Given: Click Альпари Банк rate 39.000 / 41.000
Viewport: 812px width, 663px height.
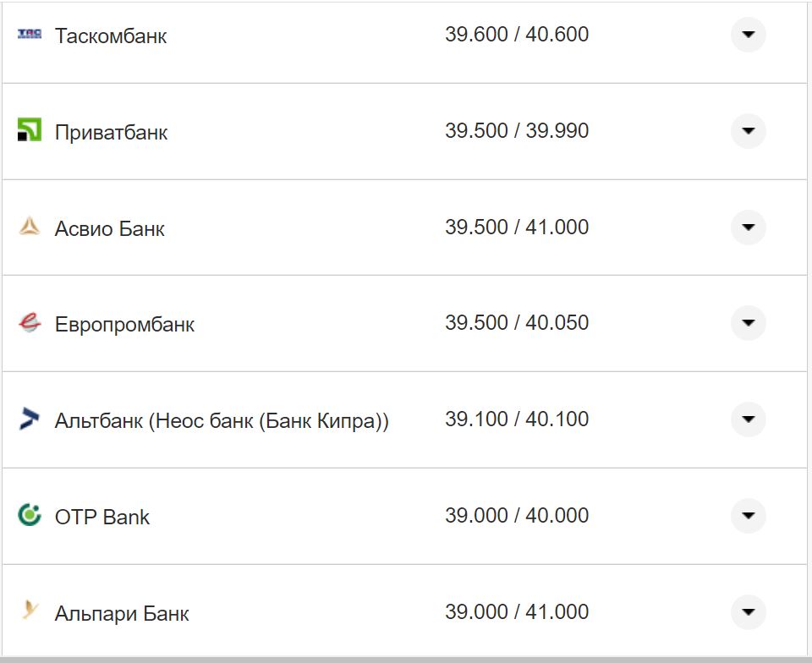Looking at the screenshot, I should click(517, 612).
